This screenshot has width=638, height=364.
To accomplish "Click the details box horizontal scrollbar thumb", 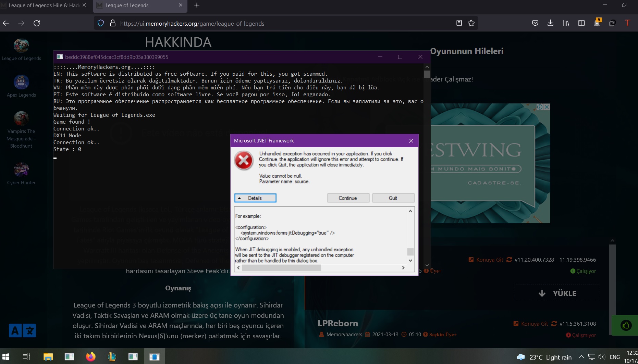I will tap(282, 268).
